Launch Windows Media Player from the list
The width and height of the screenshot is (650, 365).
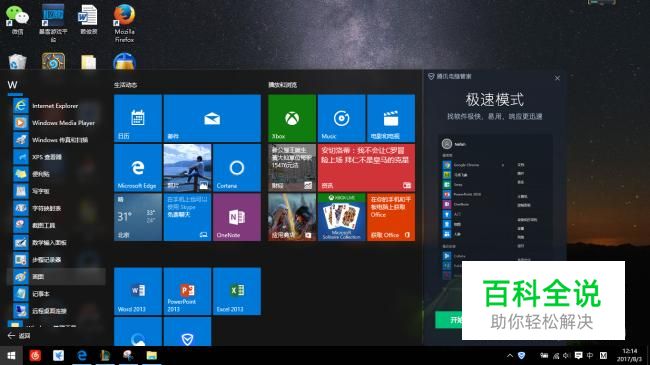coord(56,123)
